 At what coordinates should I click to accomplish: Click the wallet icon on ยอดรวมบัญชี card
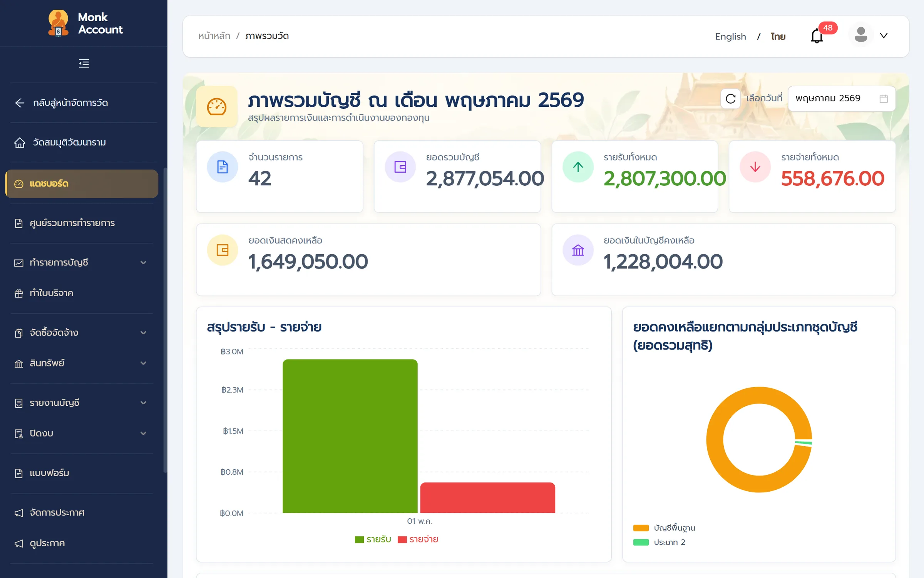(x=400, y=167)
